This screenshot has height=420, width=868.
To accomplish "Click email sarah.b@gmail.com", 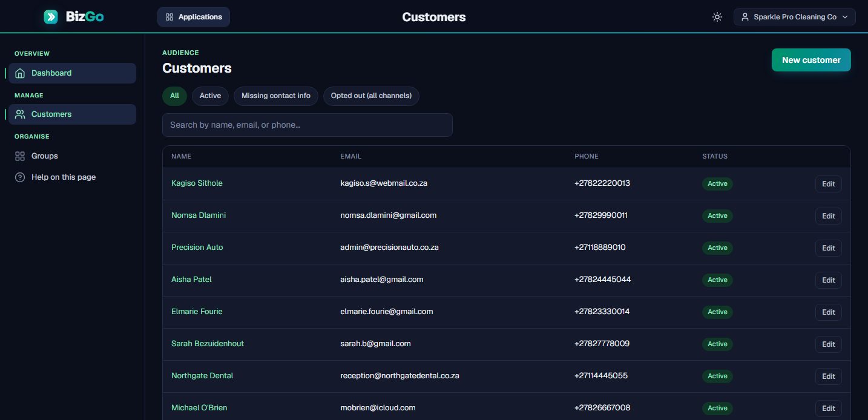I will 376,344.
